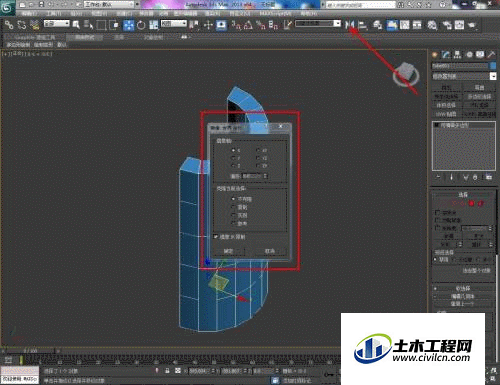The image size is (500, 385).
Task: Open the Utilities hammer panel tab
Action: (491, 55)
